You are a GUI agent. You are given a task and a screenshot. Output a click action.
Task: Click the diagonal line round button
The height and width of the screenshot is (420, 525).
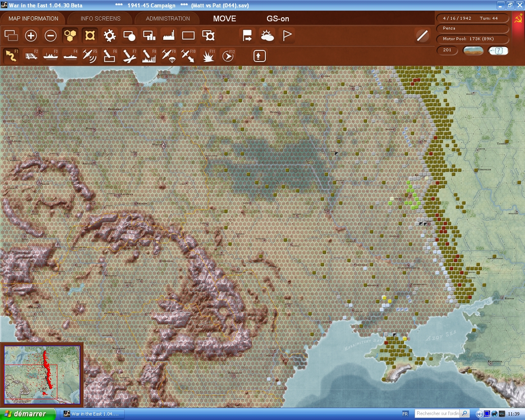coord(422,36)
